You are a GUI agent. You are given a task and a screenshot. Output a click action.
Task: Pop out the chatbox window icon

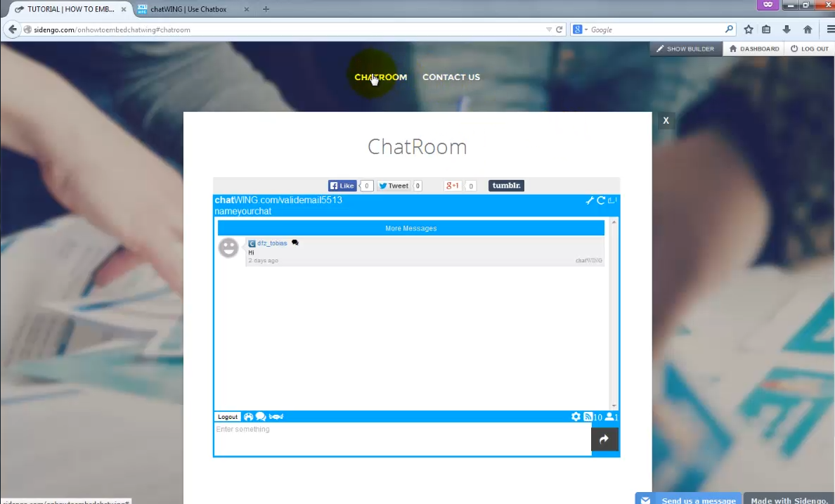pos(612,200)
